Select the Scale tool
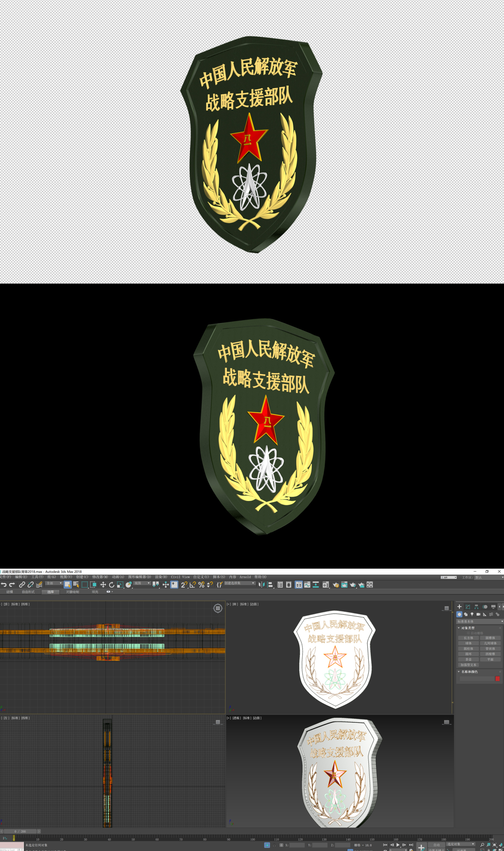 (x=120, y=584)
